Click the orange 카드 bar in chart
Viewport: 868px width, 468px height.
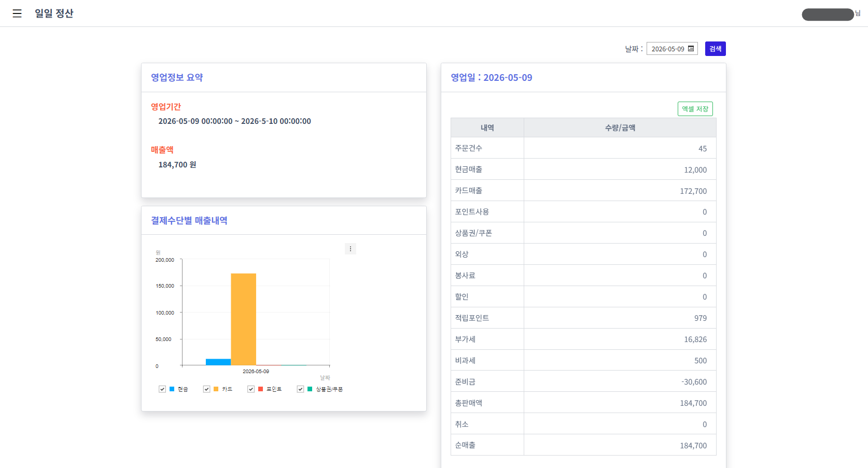(x=244, y=319)
